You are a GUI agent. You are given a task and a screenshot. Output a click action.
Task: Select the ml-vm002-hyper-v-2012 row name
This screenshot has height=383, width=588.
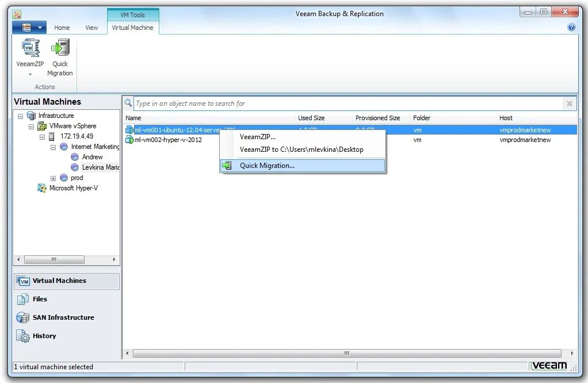click(x=168, y=140)
